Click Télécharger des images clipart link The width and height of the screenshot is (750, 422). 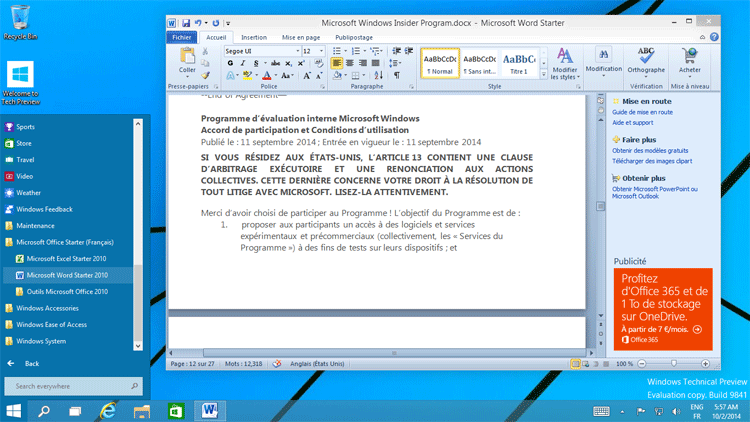click(x=652, y=161)
